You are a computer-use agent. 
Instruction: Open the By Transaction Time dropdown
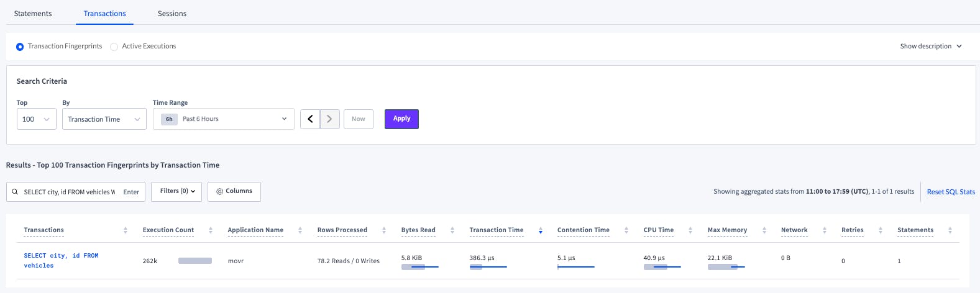(x=104, y=119)
